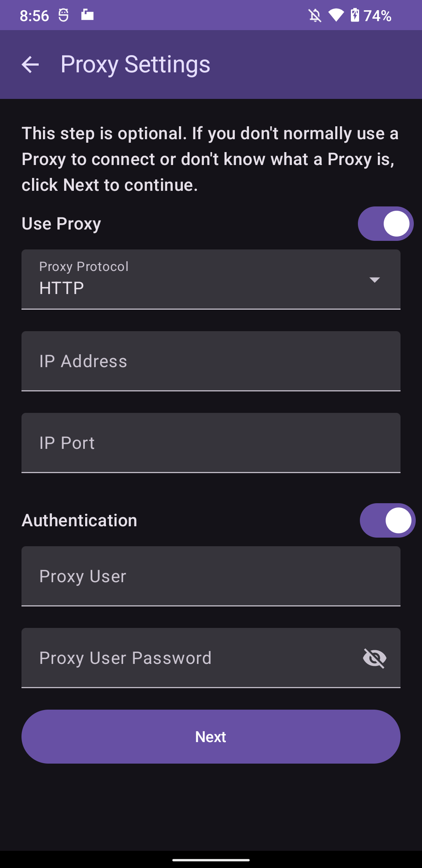Tap the clock time in status bar
This screenshot has height=868, width=422.
(34, 16)
